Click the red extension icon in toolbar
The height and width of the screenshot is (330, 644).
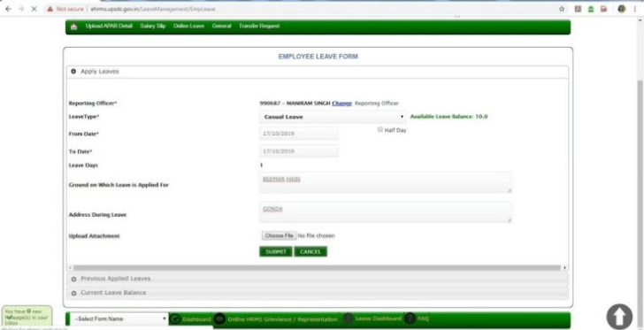click(603, 9)
